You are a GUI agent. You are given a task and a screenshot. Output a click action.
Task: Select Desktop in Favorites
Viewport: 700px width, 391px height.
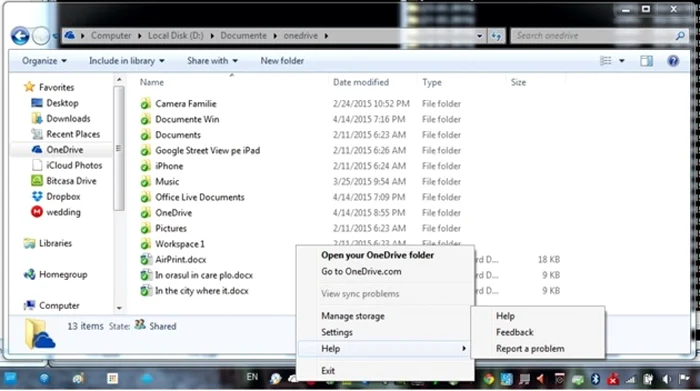(x=62, y=103)
